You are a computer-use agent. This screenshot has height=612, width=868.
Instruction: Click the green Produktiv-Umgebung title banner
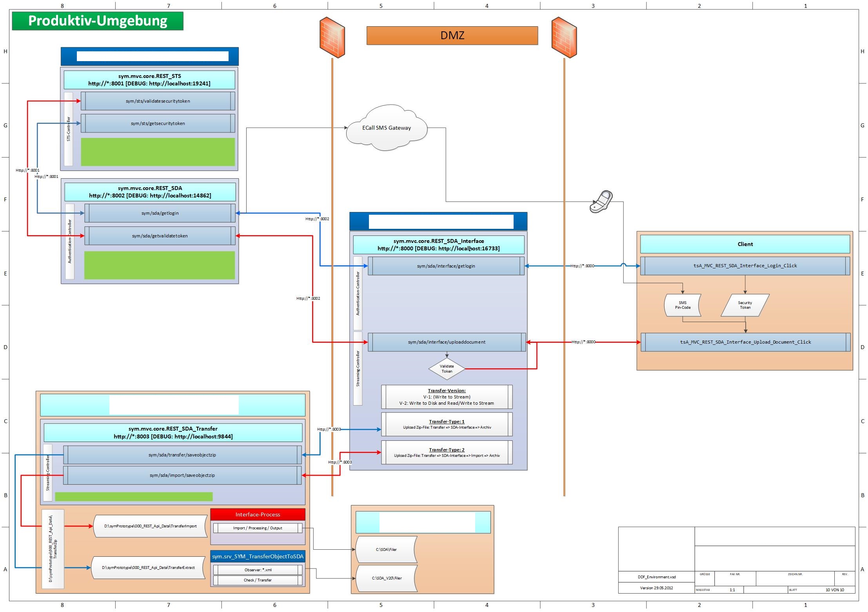coord(98,21)
